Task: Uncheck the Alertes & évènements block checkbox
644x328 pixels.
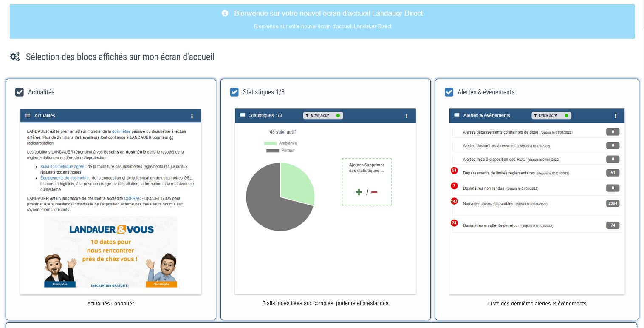Action: click(449, 92)
